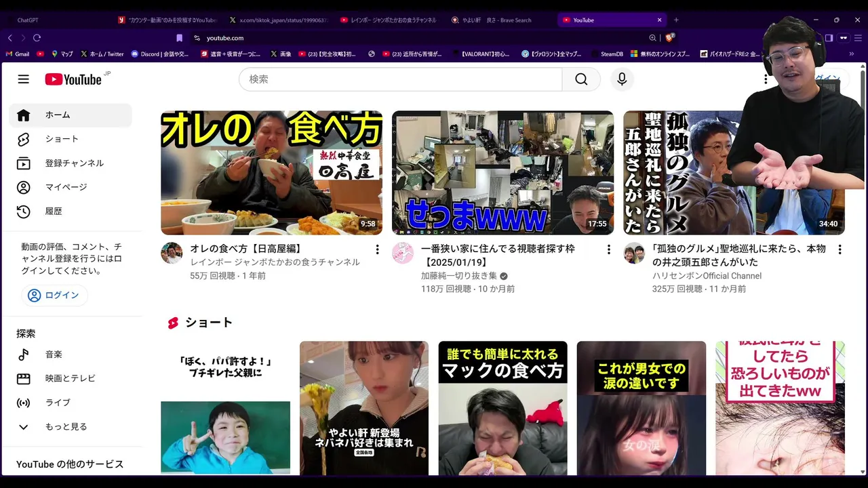
Task: Open 登録チャンネル in the sidebar
Action: click(71, 163)
